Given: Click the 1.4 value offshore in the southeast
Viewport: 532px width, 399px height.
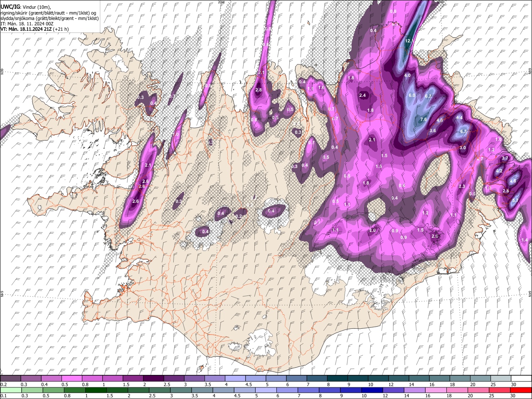Looking at the screenshot, I should coord(525,240).
